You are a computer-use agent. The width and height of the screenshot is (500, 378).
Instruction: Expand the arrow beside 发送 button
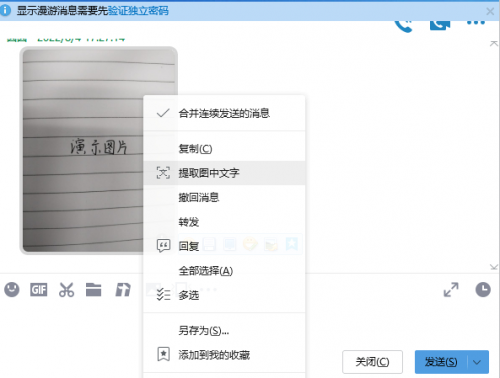click(477, 362)
